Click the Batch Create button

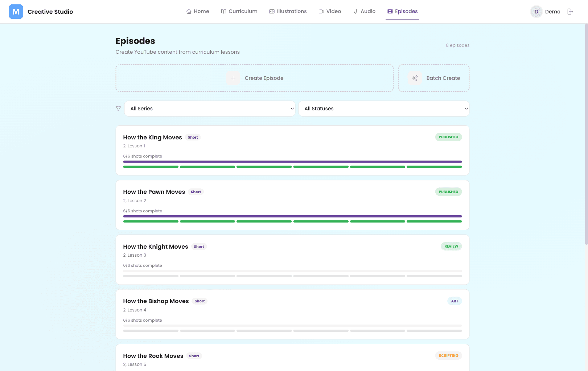point(434,78)
